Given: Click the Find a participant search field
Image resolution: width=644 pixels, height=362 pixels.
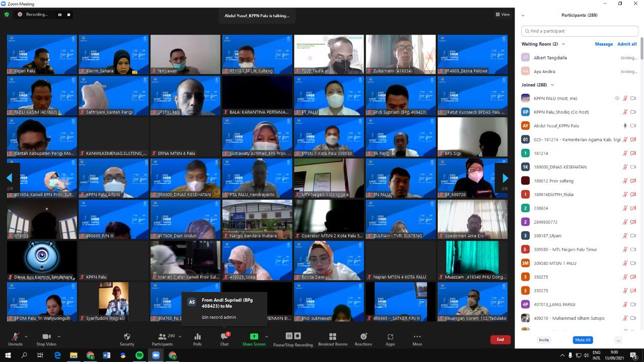Looking at the screenshot, I should (x=580, y=31).
